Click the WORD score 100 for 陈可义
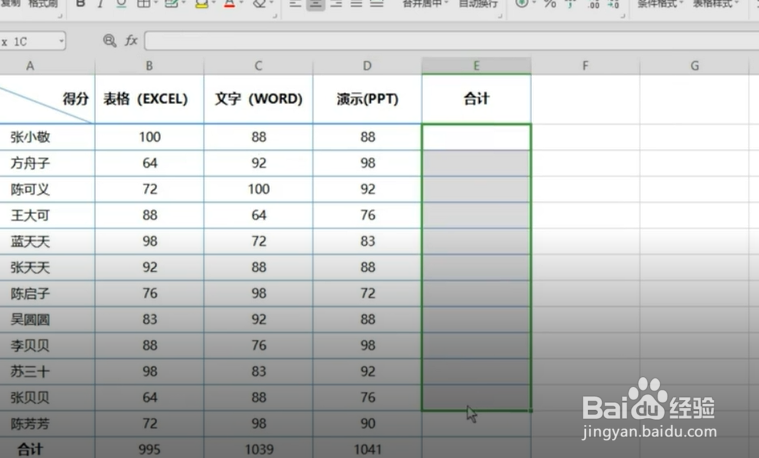Screen dimensions: 759x458 point(258,189)
